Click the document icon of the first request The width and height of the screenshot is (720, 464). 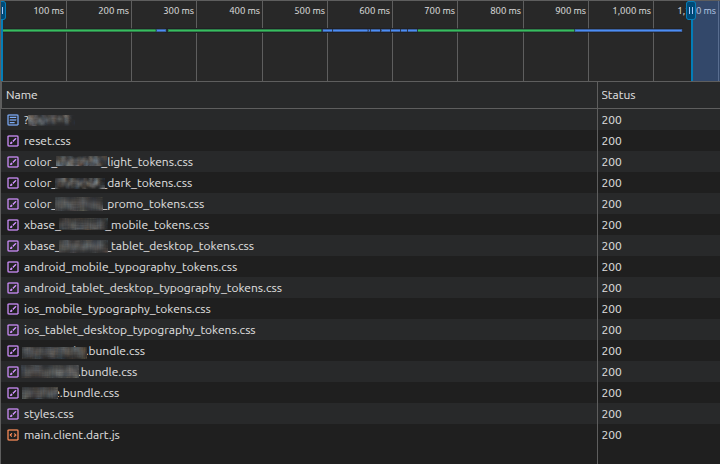pos(13,120)
